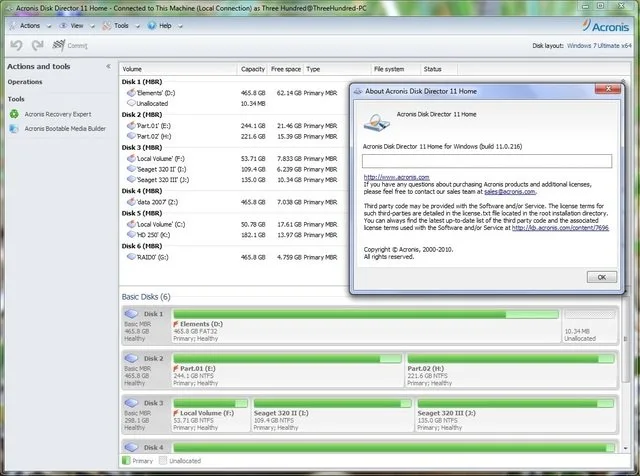Select the 'data 2007' (Z:) volume icon

[131, 202]
